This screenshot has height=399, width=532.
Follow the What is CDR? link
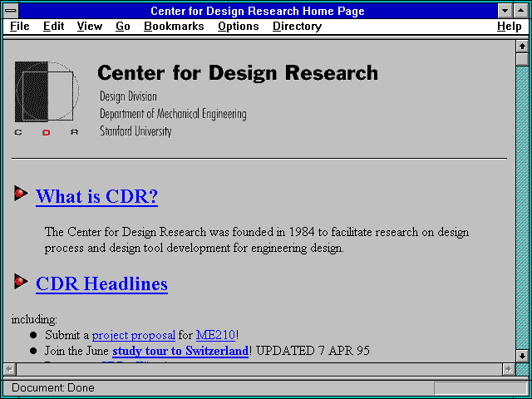point(96,196)
